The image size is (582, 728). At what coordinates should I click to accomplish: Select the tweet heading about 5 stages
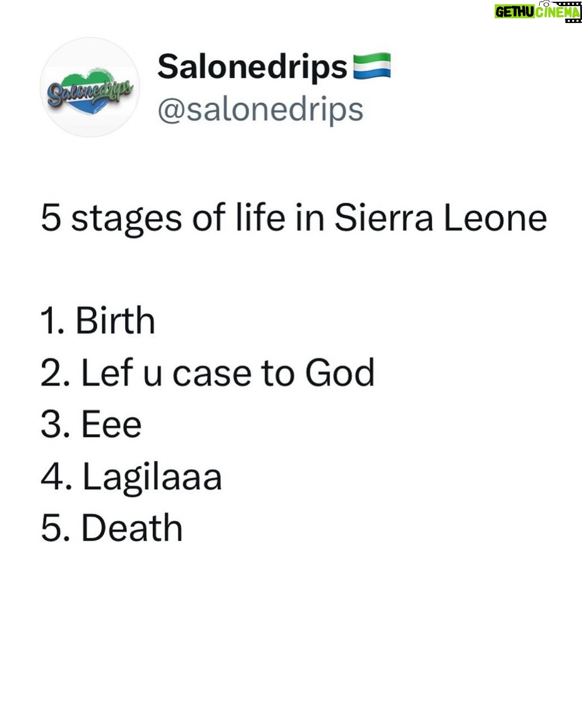pos(294,218)
